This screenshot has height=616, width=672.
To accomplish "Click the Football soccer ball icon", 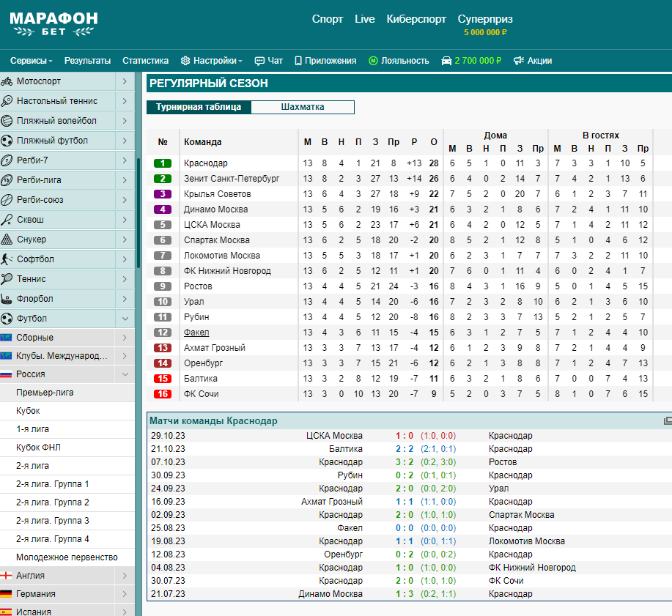I will 7,319.
